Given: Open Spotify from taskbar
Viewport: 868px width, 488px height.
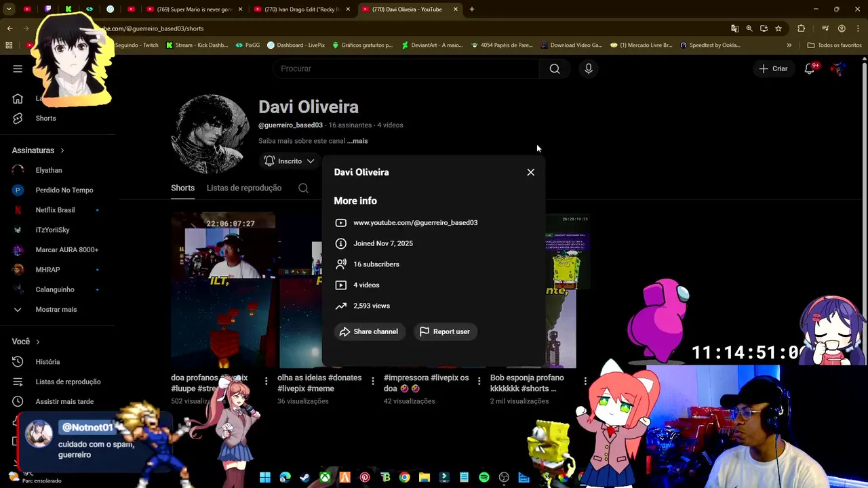Looking at the screenshot, I should [484, 477].
